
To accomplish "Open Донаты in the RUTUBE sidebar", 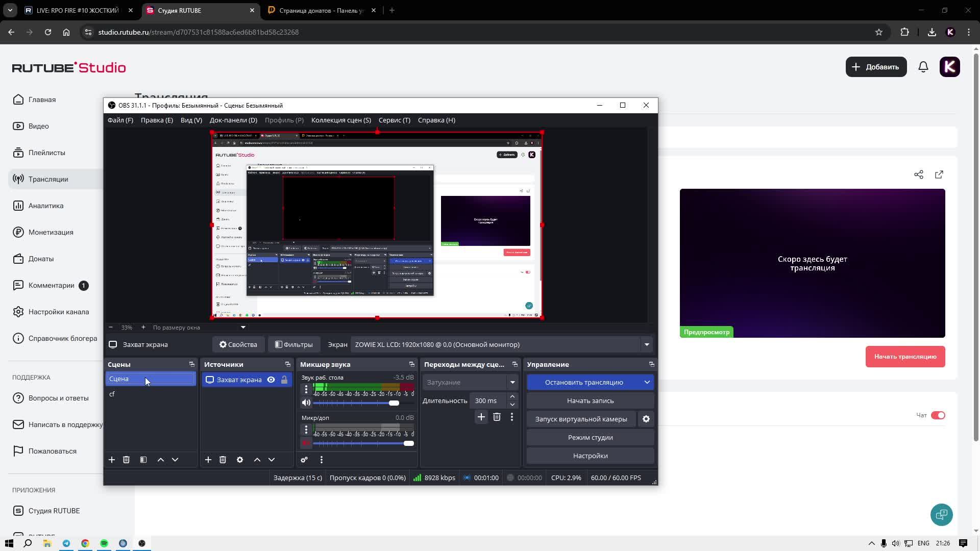I will click(x=41, y=259).
